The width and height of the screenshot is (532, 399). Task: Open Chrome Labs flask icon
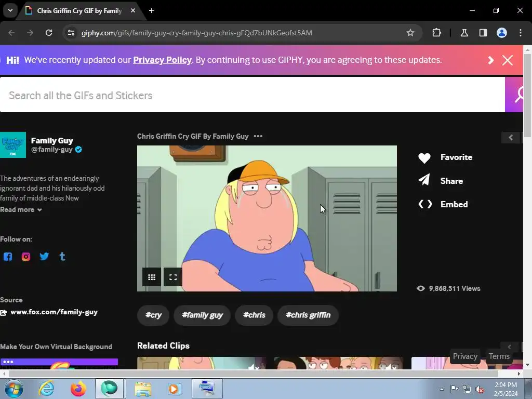pos(464,33)
